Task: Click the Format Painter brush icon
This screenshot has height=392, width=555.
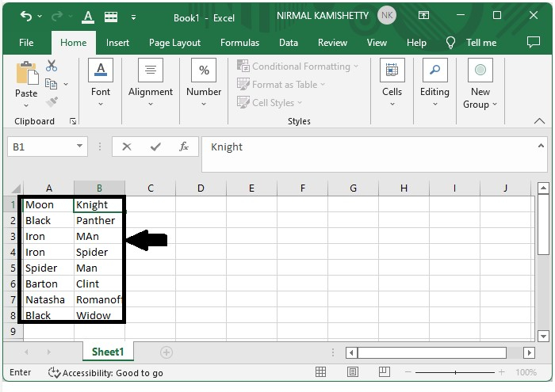Action: (x=52, y=101)
